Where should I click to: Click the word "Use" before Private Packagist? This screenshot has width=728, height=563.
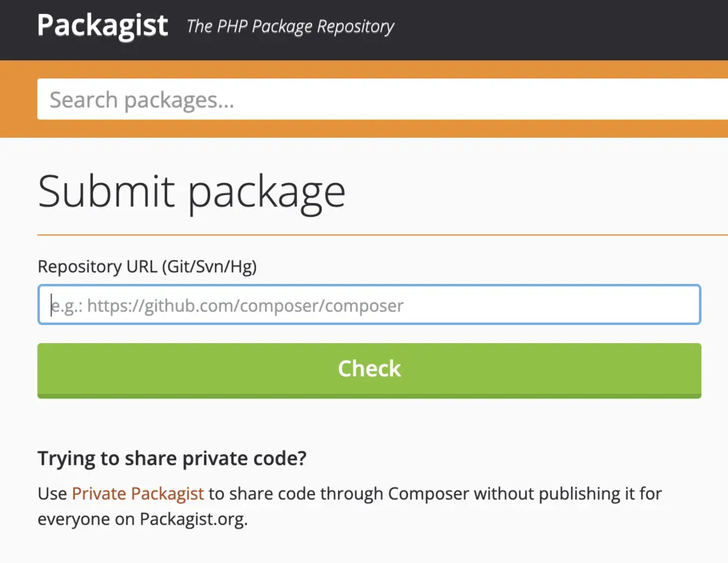click(x=52, y=493)
